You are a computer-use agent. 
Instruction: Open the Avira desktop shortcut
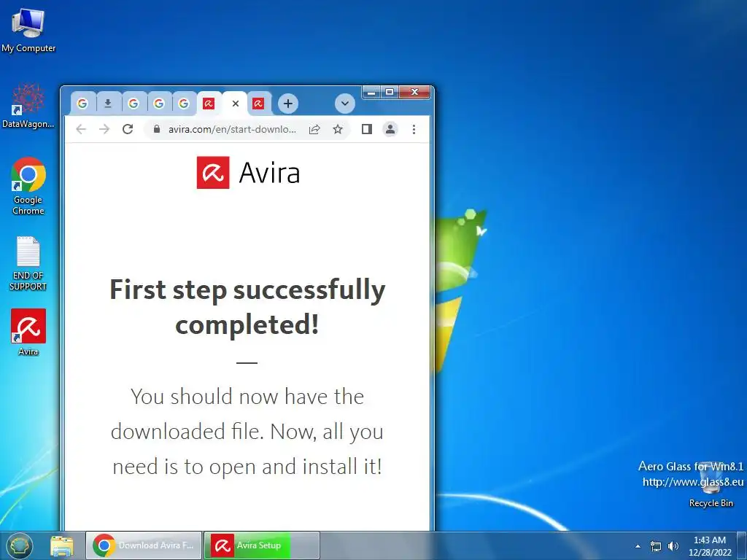[28, 332]
